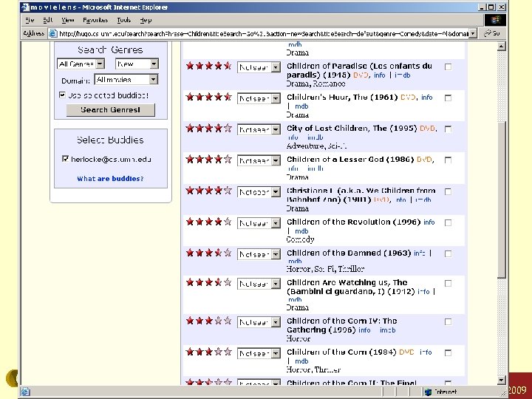Click the vertical scrollbar thumb
The width and height of the screenshot is (532, 399).
[x=502, y=199]
